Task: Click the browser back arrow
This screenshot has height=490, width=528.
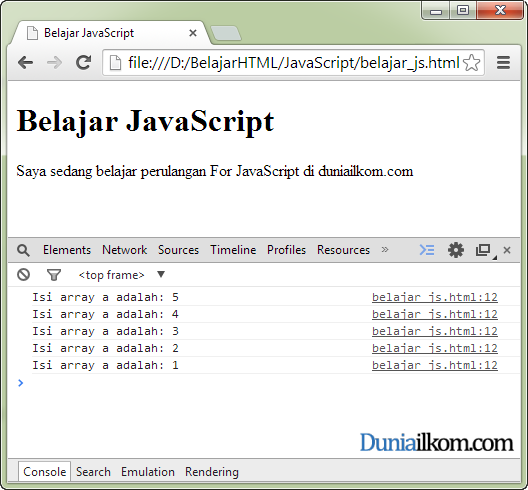Action: tap(26, 63)
